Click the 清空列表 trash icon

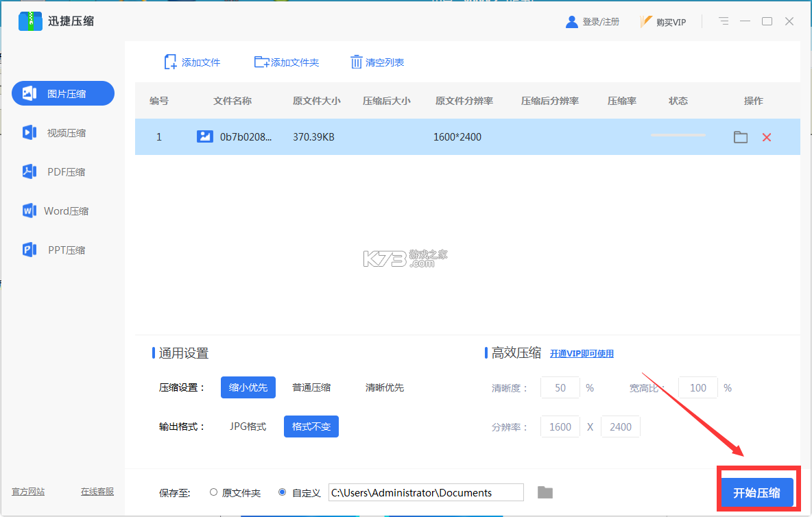coord(357,62)
